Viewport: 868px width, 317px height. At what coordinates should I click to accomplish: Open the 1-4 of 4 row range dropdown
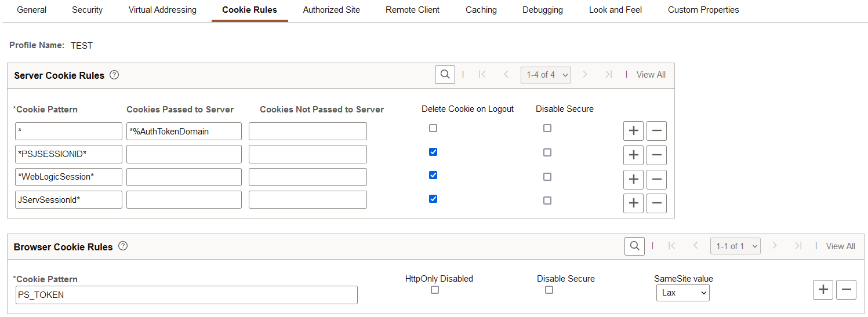[x=546, y=75]
